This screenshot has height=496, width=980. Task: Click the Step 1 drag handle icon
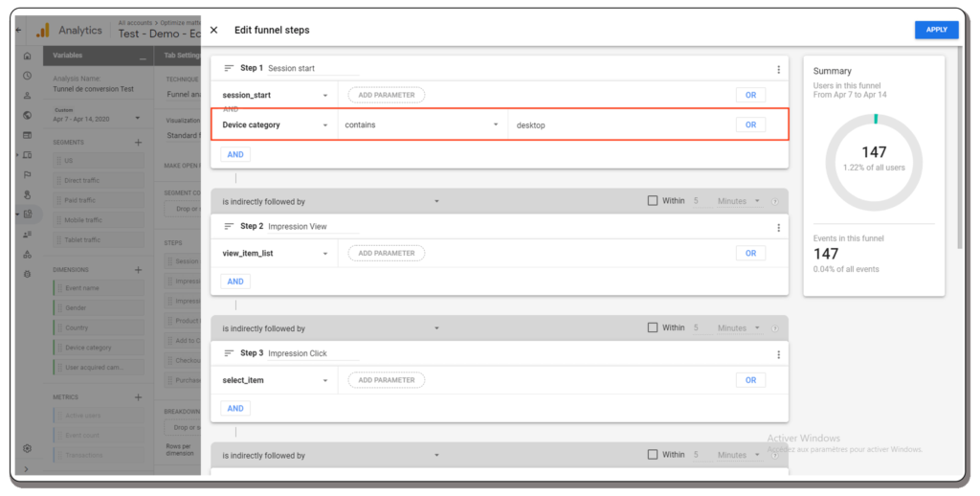pyautogui.click(x=229, y=69)
